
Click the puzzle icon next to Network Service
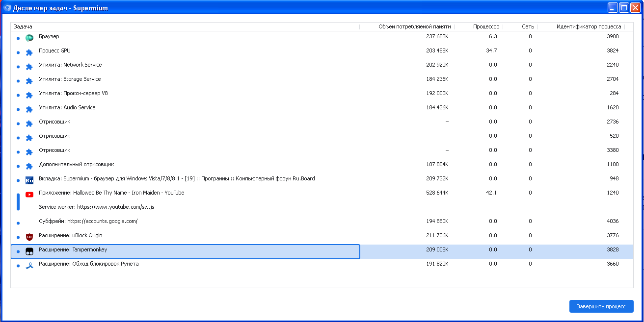tap(29, 66)
